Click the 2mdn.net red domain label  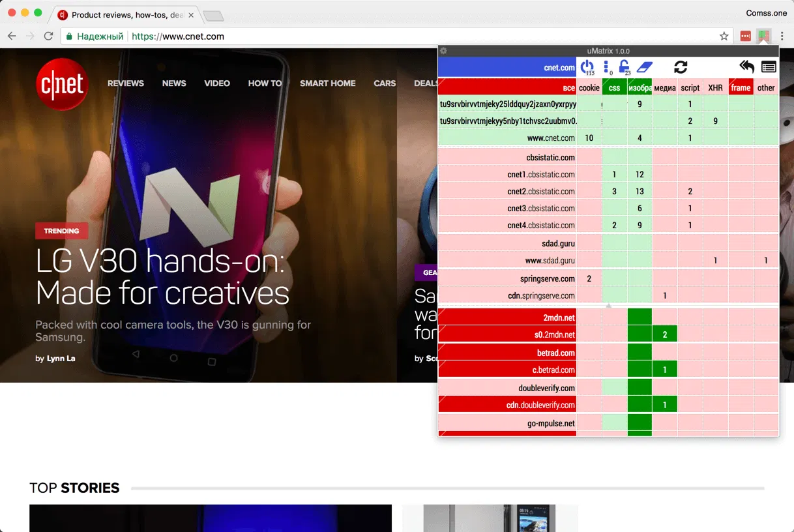(507, 318)
